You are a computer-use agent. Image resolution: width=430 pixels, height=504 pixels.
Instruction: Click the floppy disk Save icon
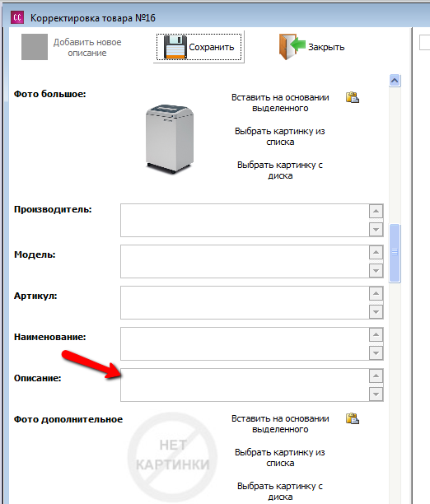(175, 47)
